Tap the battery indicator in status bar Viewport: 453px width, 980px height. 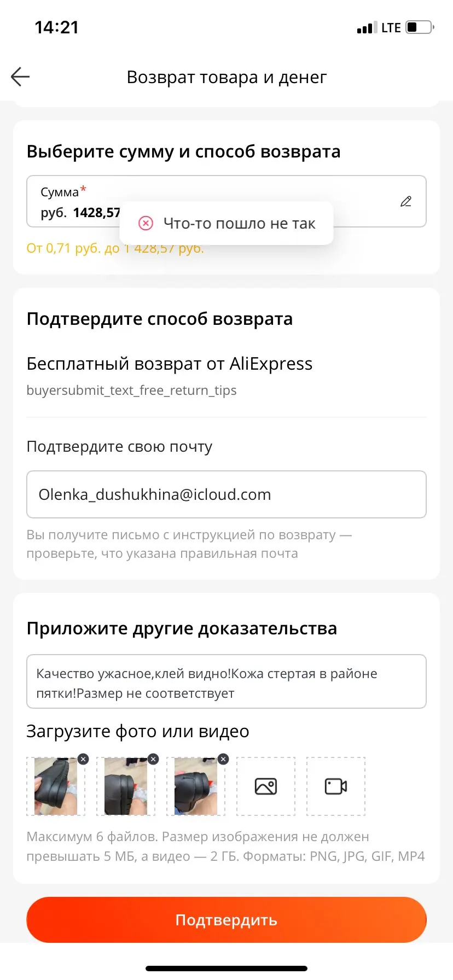point(420,27)
